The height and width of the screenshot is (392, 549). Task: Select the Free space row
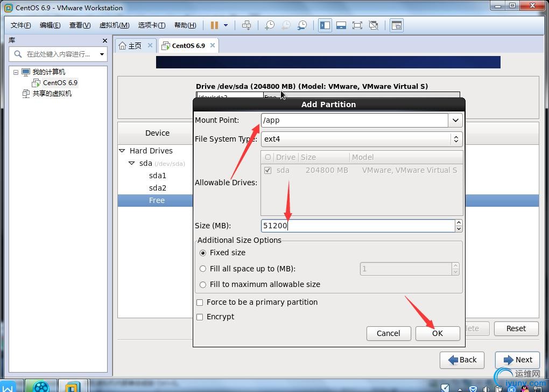click(x=156, y=200)
